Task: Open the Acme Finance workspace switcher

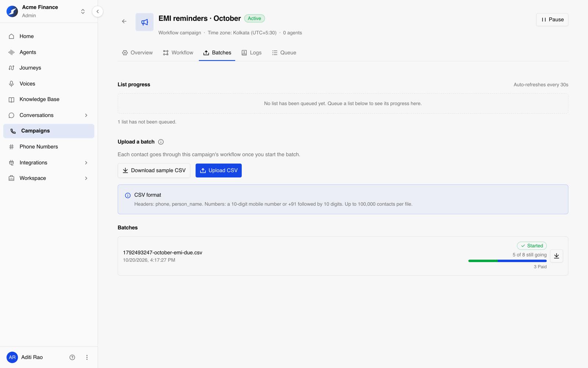Action: (x=83, y=11)
